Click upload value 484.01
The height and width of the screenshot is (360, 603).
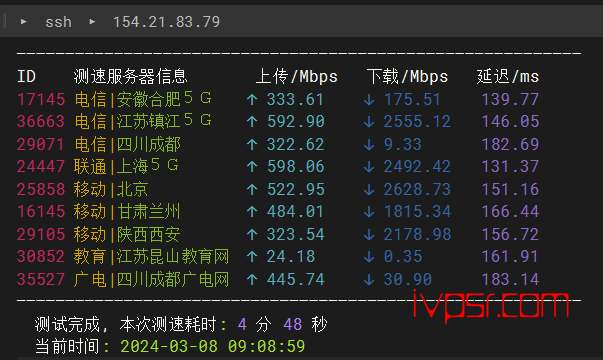(295, 211)
